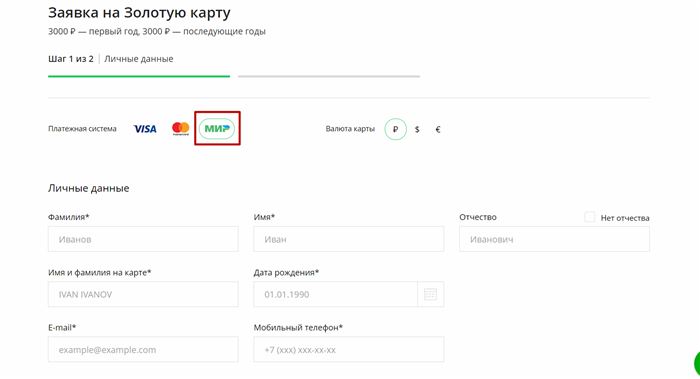The width and height of the screenshot is (700, 379).
Task: Focus the 'Имя и фамилия на карте' field
Action: (143, 294)
